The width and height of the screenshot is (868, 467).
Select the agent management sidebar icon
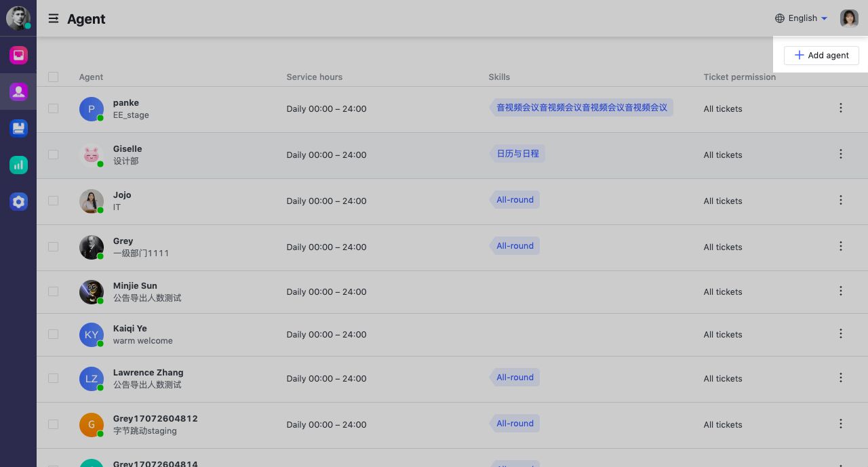[18, 92]
